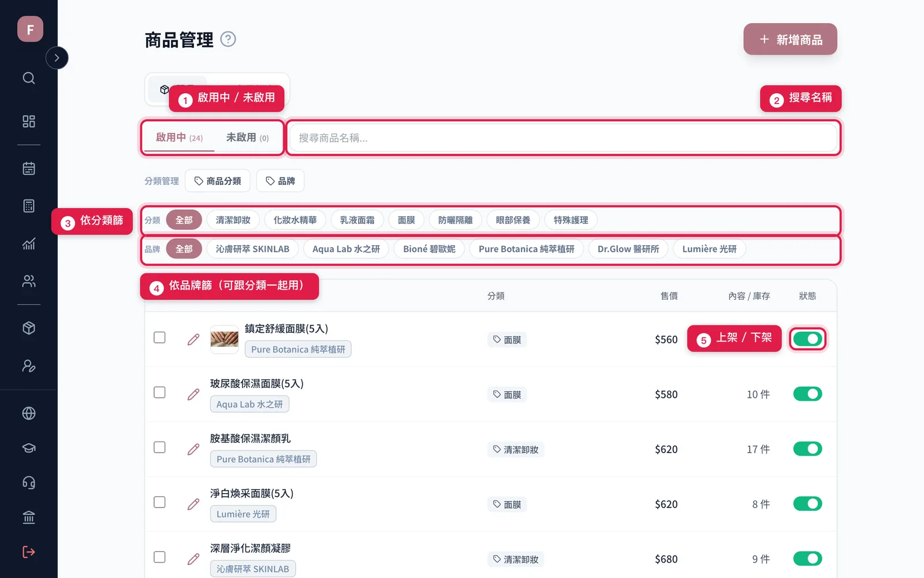The image size is (924, 578).
Task: Switch to the 未啟用 (0) tab
Action: [x=247, y=138]
